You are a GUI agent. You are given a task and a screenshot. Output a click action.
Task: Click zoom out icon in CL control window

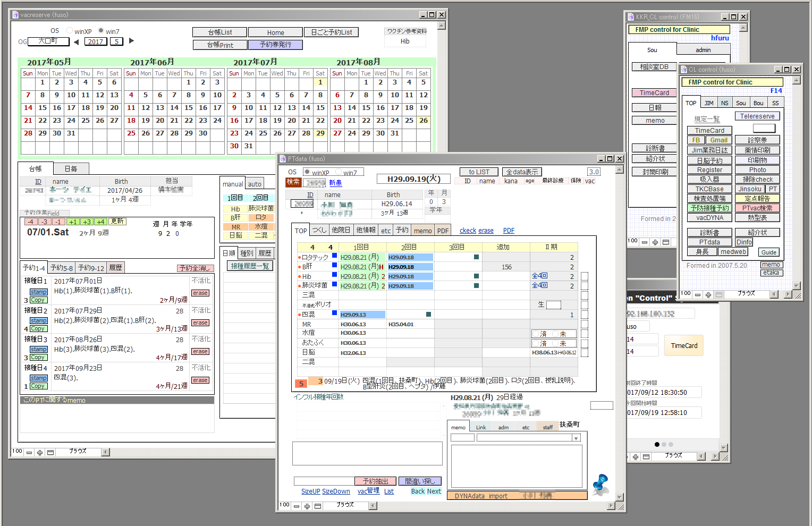point(698,295)
